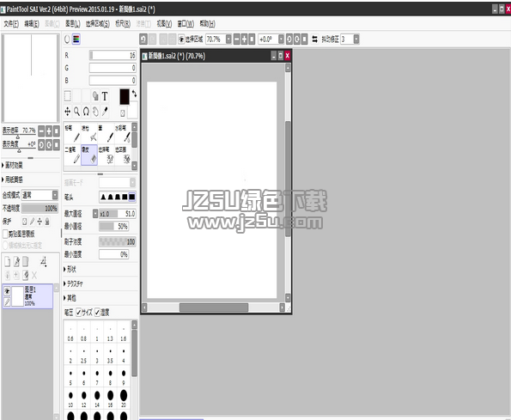Enable the clipping group checkbox
This screenshot has width=511, height=420.
click(x=5, y=234)
